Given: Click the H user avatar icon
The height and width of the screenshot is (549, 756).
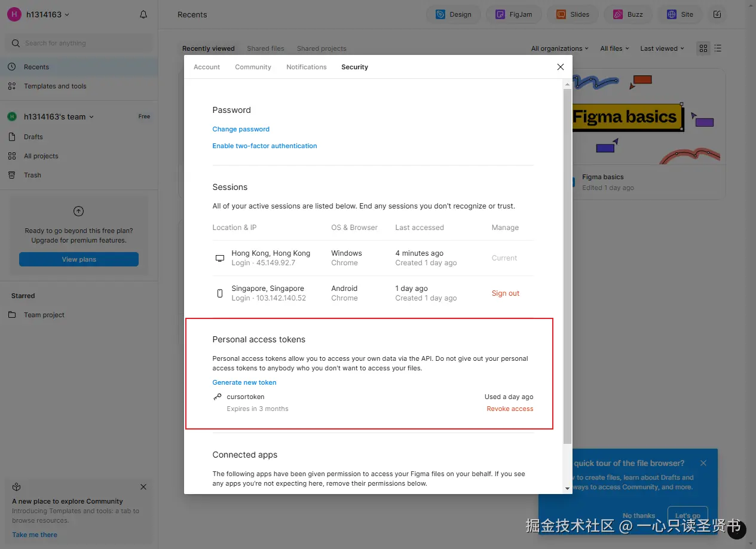Looking at the screenshot, I should point(14,14).
